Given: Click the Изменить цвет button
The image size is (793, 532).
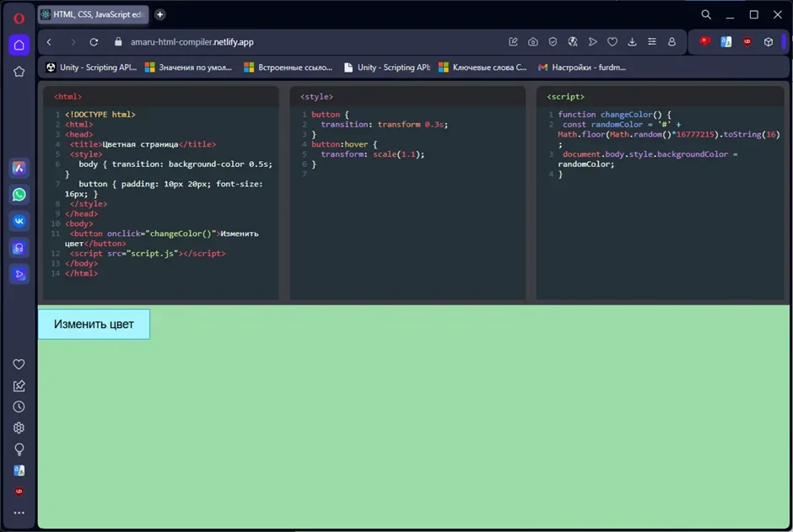Looking at the screenshot, I should click(94, 325).
